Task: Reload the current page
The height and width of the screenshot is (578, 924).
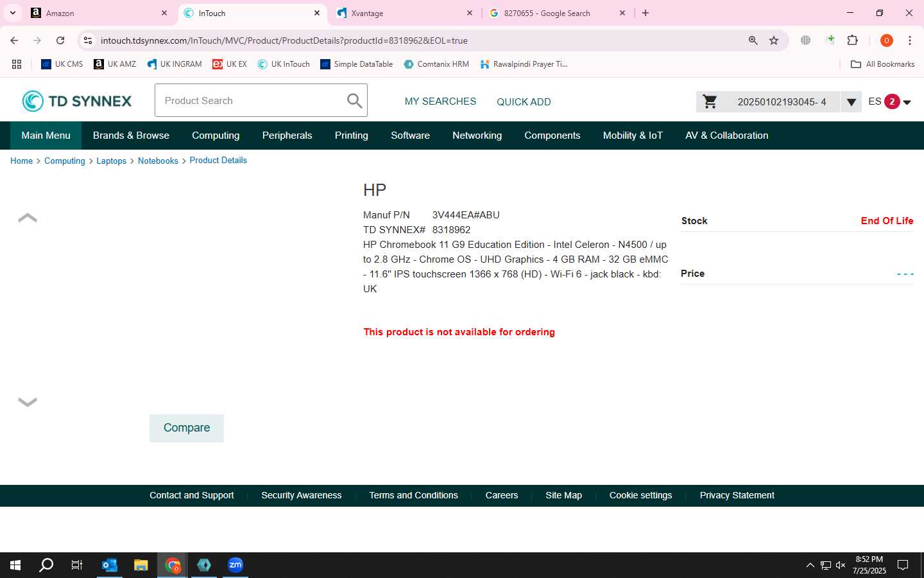Action: click(x=60, y=40)
